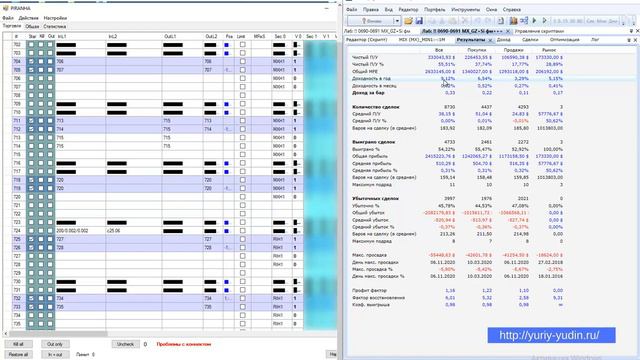The width and height of the screenshot is (640, 360).
Task: Open Правка menu in TSLab
Action: 371,9
